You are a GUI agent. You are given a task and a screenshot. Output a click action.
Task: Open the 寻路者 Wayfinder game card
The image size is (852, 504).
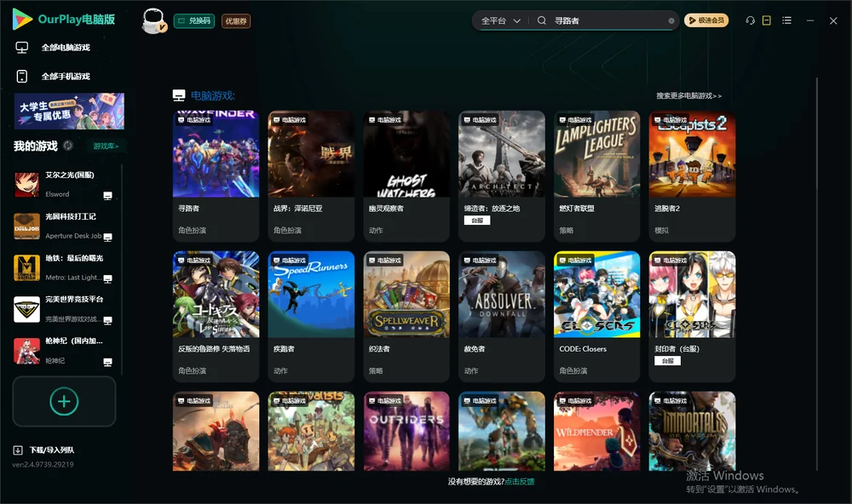(216, 176)
